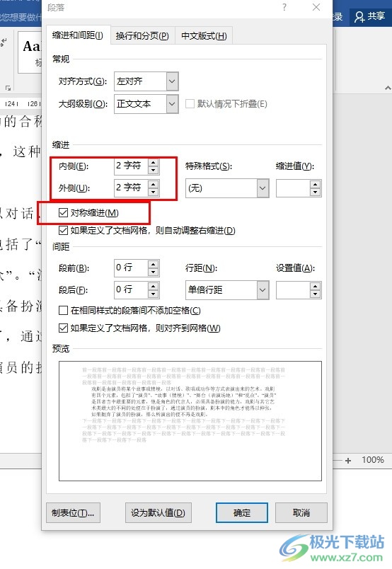This screenshot has width=392, height=569.
Task: Open the paragraph dialog help question mark
Action: pyautogui.click(x=284, y=7)
